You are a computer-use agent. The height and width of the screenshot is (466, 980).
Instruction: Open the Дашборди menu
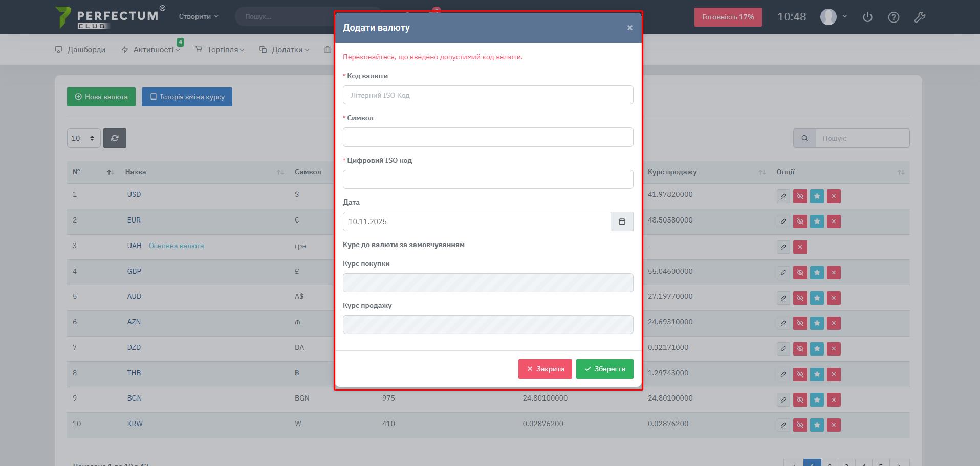80,50
